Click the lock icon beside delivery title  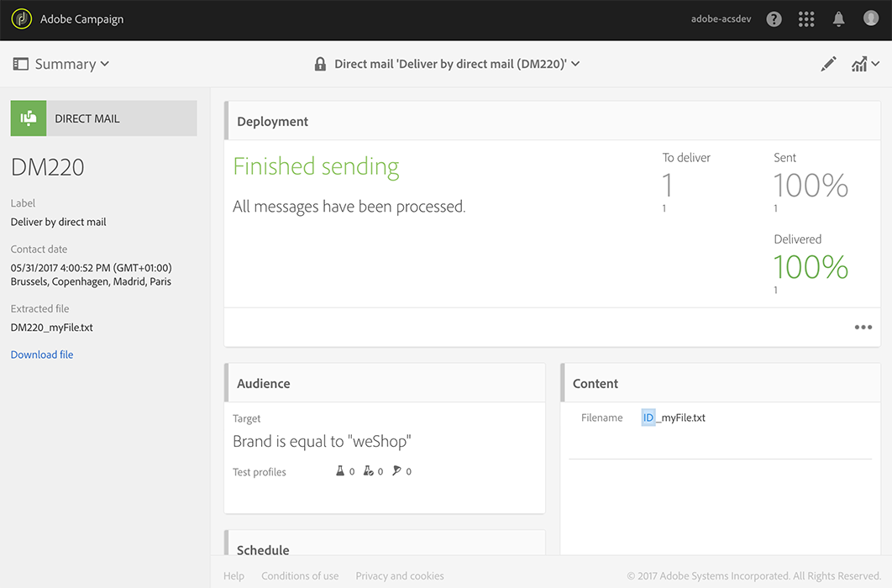point(320,64)
